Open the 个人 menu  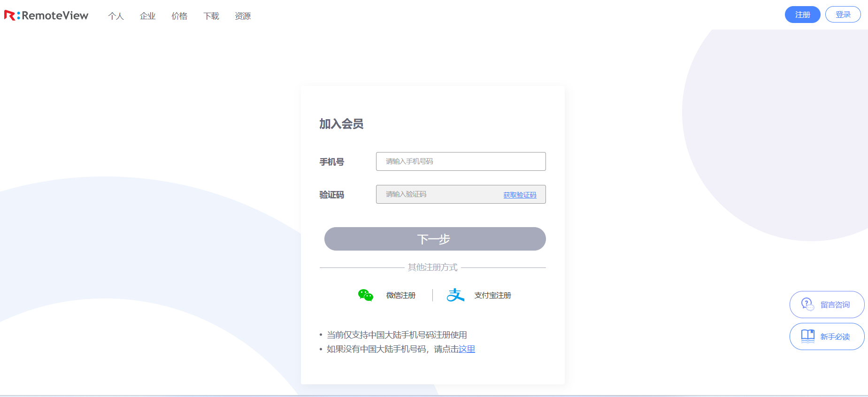116,16
